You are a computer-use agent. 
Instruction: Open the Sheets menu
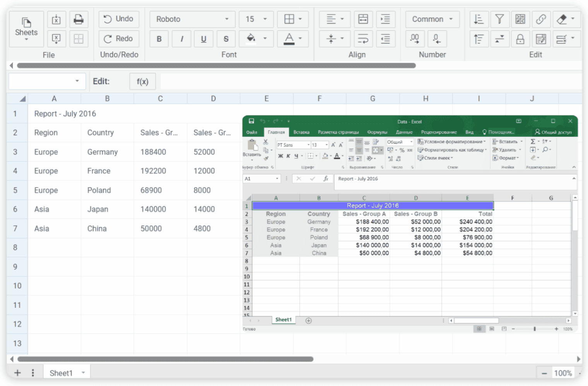[x=26, y=29]
